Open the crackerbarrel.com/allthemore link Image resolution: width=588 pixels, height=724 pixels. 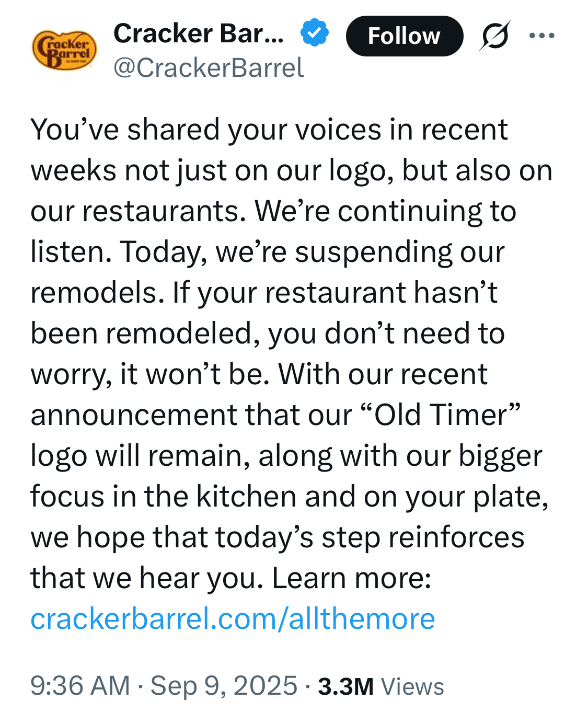click(233, 619)
